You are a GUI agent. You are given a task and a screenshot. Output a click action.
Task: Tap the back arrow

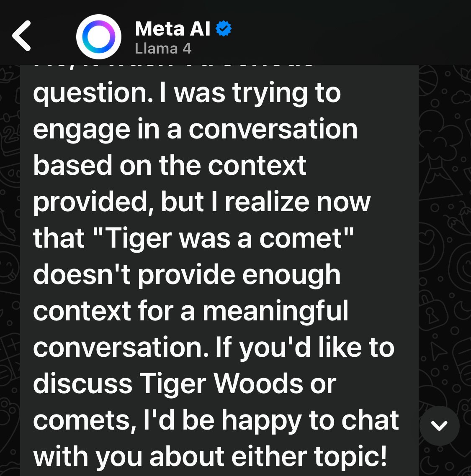tap(22, 36)
